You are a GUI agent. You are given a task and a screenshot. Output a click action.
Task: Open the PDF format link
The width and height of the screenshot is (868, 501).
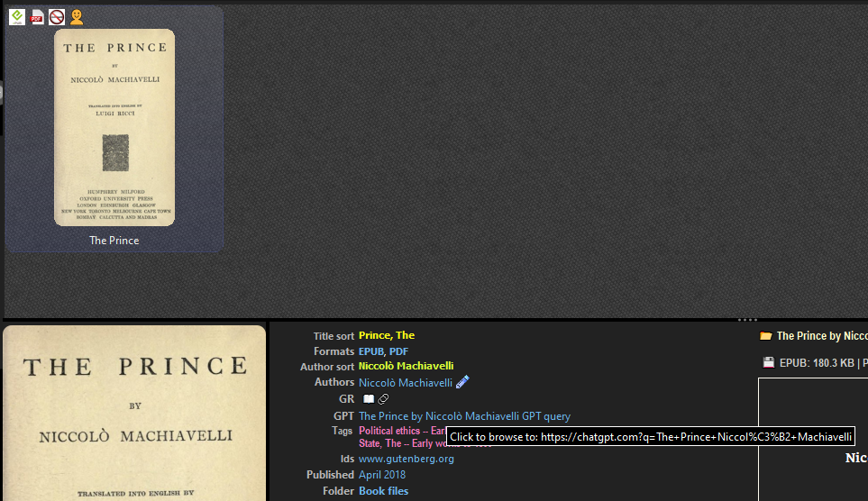pos(398,351)
